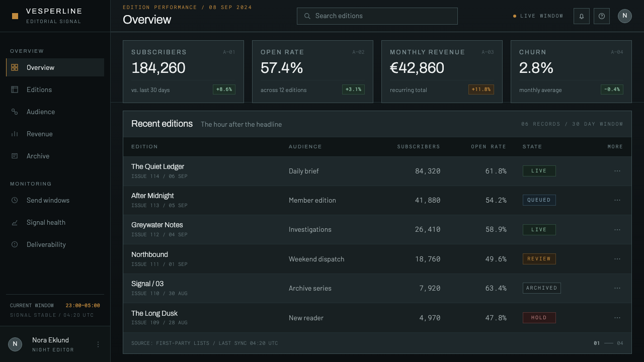Click the Live Window indicator

point(538,16)
